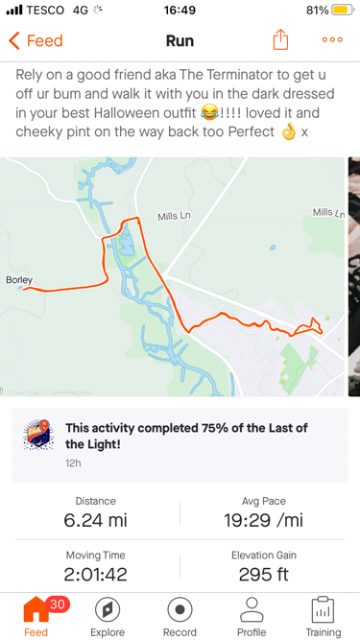This screenshot has height=640, width=360.
Task: Open the three-dots more options menu
Action: [x=332, y=40]
